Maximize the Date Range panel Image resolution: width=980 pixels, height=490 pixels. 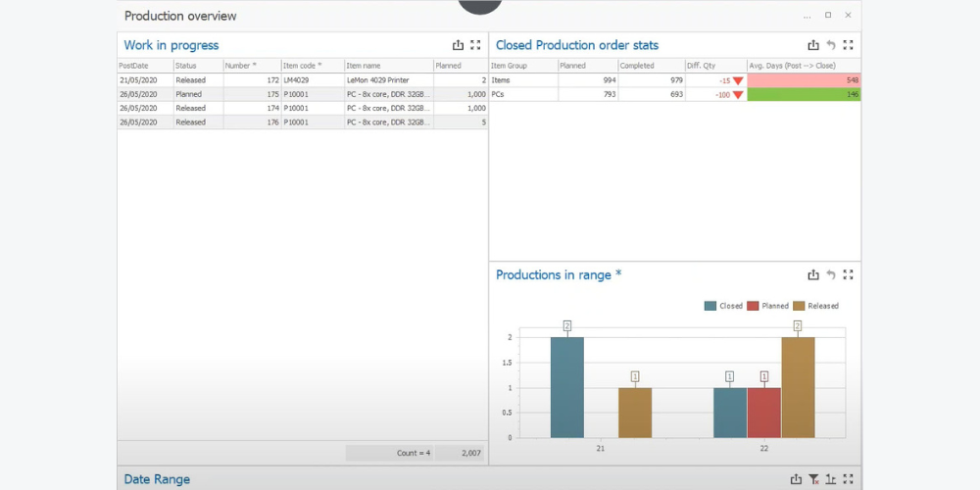[848, 479]
